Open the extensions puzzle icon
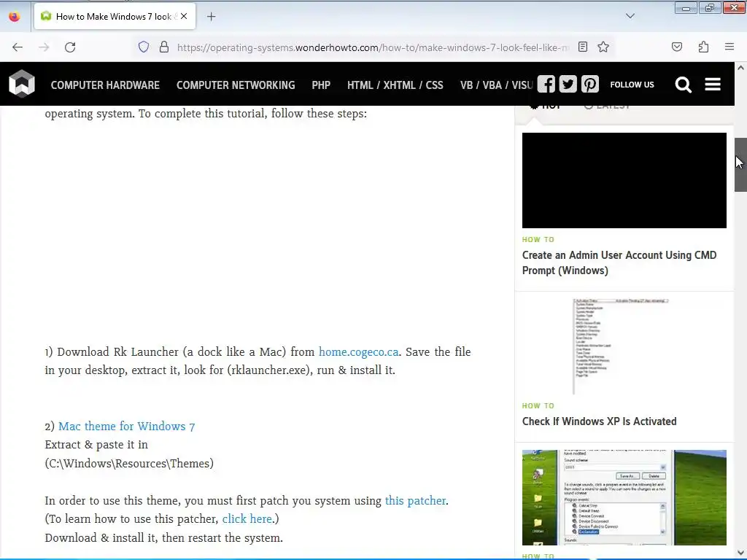 [x=703, y=47]
